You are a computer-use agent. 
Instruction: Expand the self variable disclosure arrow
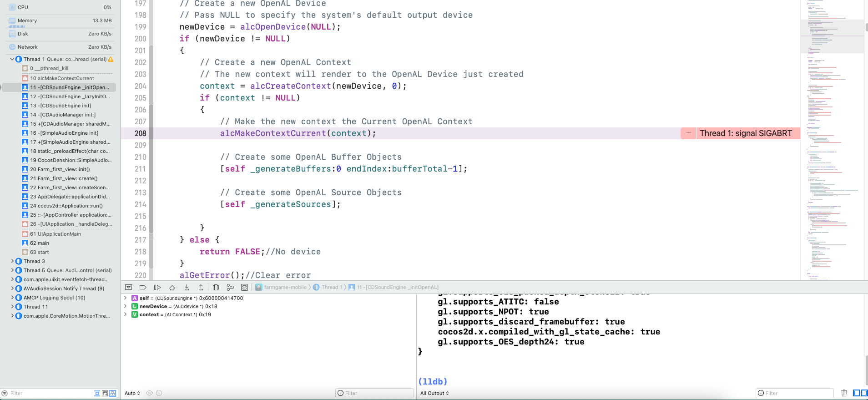[x=126, y=298]
